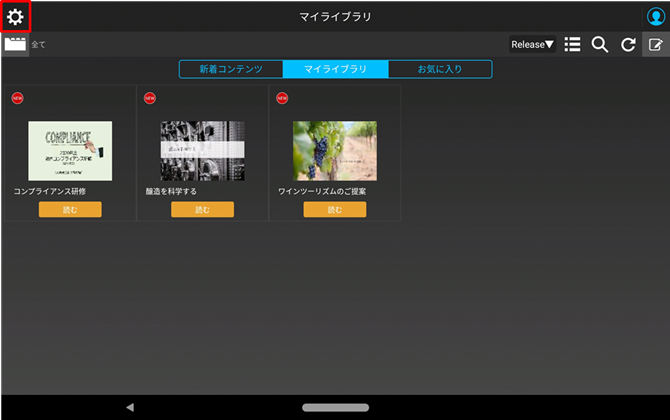Viewport: 670px width, 420px height.
Task: Click the コンプライアンス研修 title text
Action: [x=50, y=191]
